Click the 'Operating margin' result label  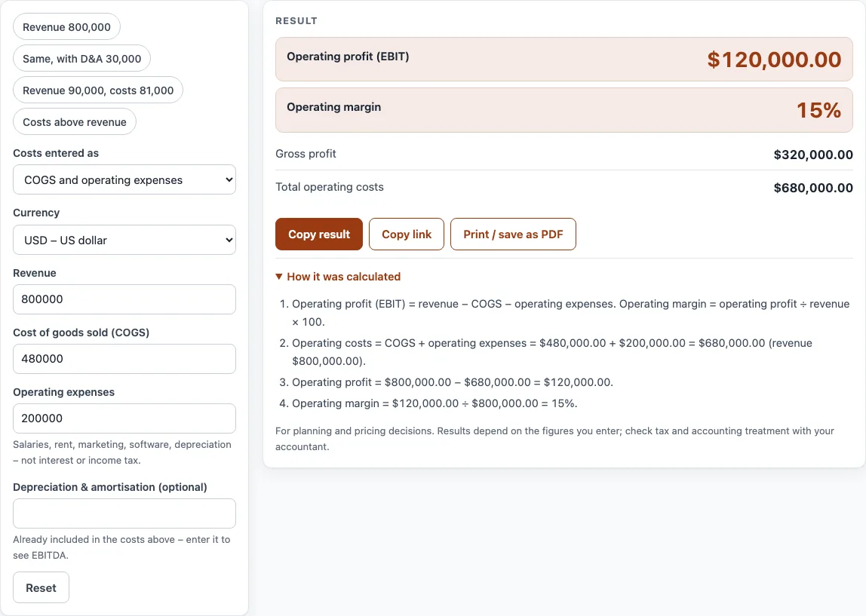pos(333,107)
